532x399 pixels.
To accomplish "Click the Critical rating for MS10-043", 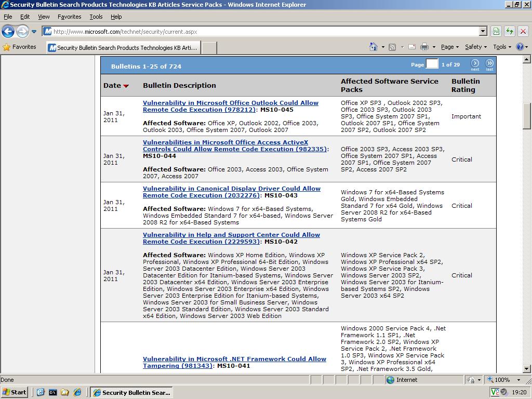I will [461, 206].
